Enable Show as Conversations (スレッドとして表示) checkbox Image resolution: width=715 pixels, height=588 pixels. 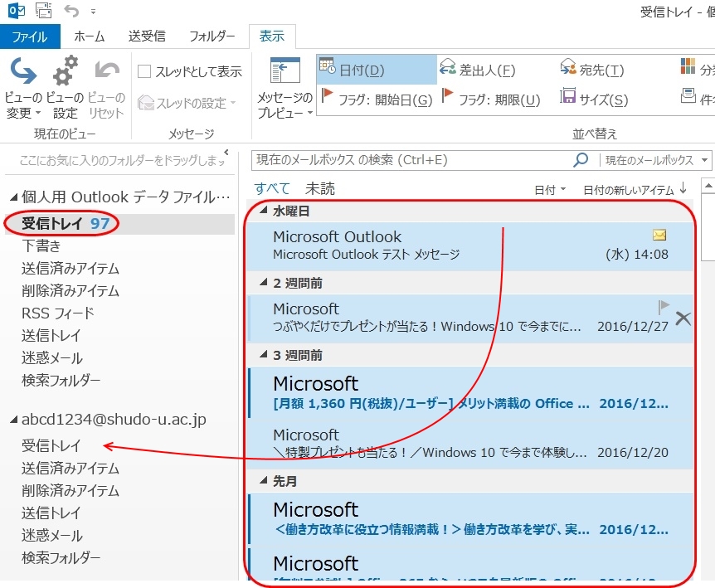pos(144,72)
